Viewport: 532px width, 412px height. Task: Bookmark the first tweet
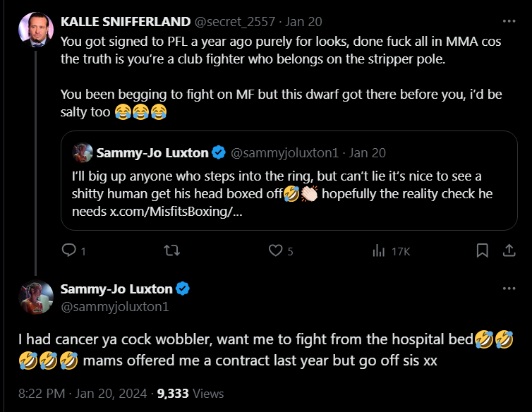click(483, 250)
